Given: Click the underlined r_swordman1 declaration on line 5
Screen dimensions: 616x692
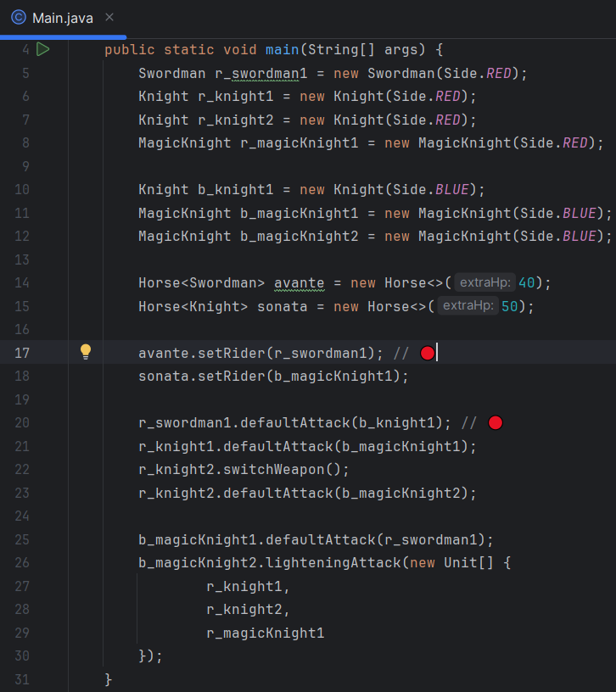Looking at the screenshot, I should pyautogui.click(x=261, y=73).
